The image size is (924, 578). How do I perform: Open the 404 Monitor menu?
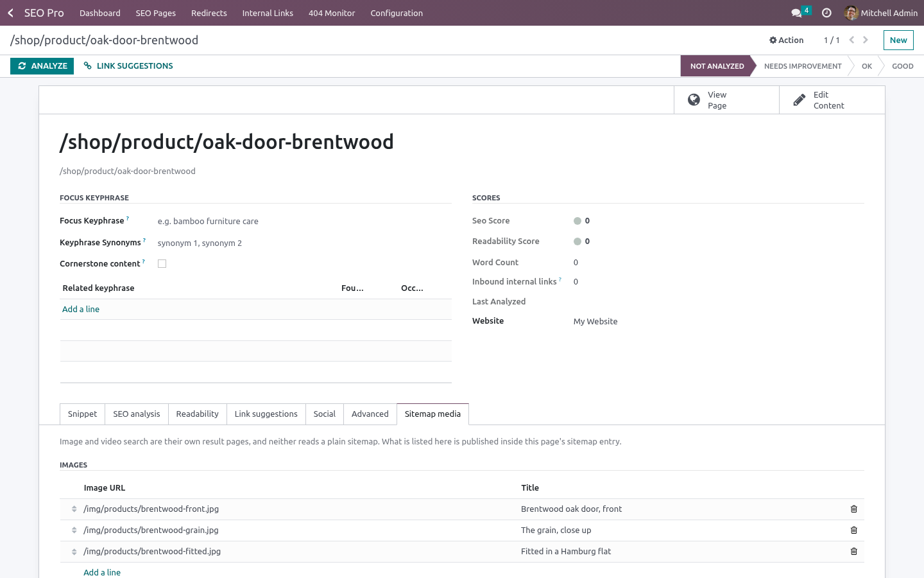click(x=332, y=13)
